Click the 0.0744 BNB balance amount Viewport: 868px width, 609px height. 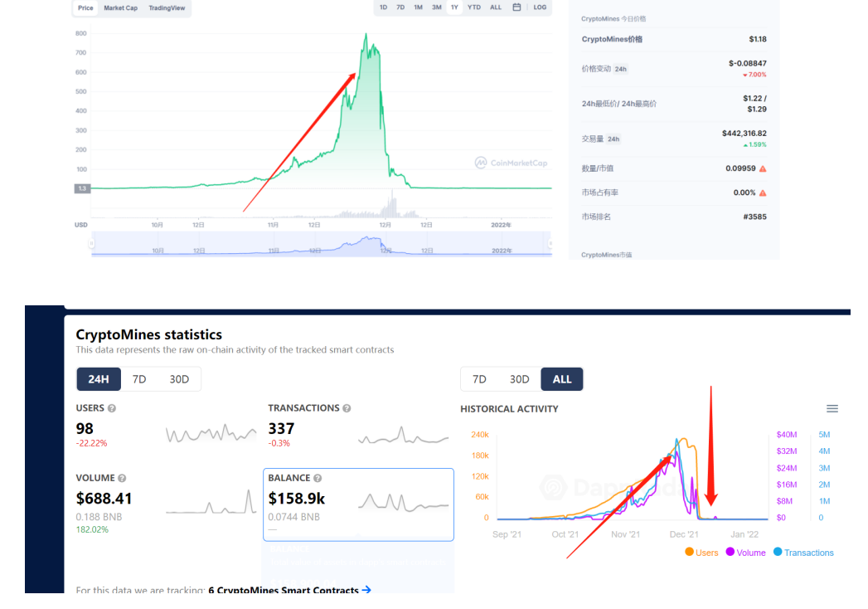[294, 516]
